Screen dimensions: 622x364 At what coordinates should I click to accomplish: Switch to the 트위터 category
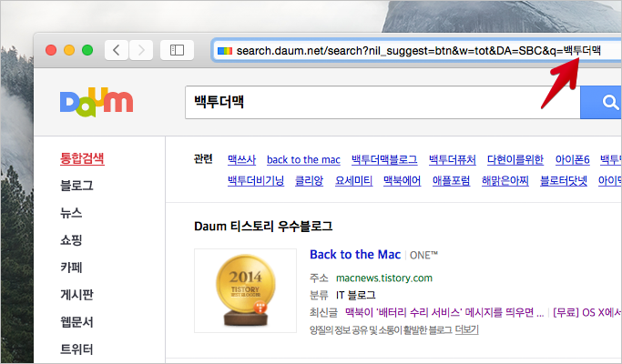coord(76,349)
